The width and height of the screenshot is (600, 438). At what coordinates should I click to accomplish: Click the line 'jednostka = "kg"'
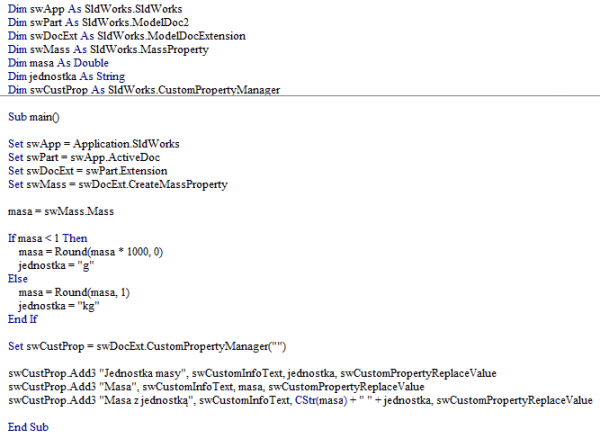59,306
